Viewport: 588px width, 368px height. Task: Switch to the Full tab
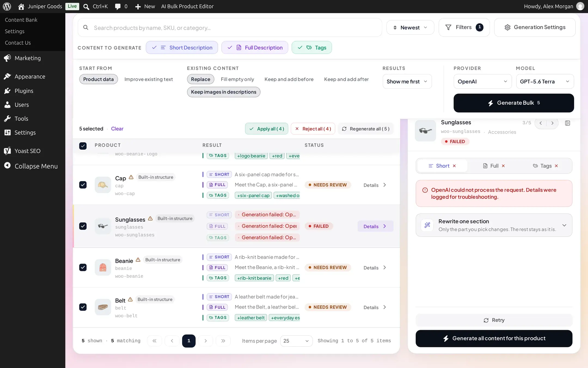coord(494,166)
